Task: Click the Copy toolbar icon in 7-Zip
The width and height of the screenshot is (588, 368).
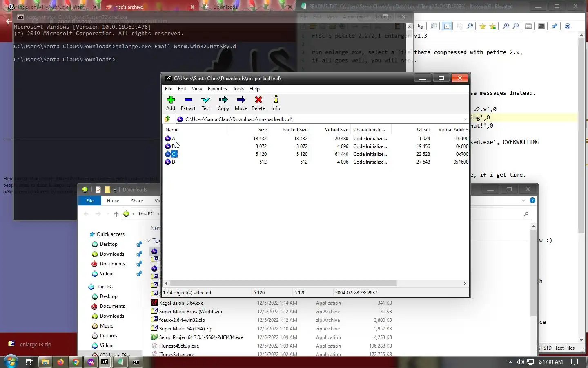Action: pos(223,103)
